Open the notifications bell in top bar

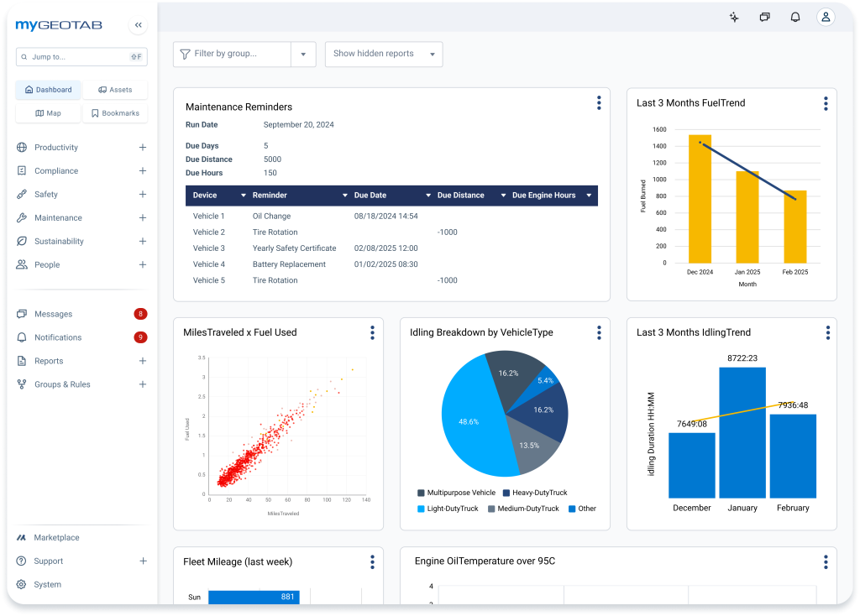coord(795,17)
